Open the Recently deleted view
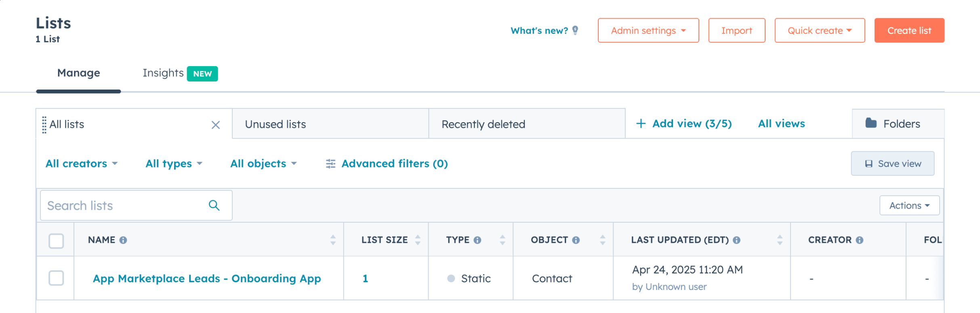 pyautogui.click(x=527, y=124)
